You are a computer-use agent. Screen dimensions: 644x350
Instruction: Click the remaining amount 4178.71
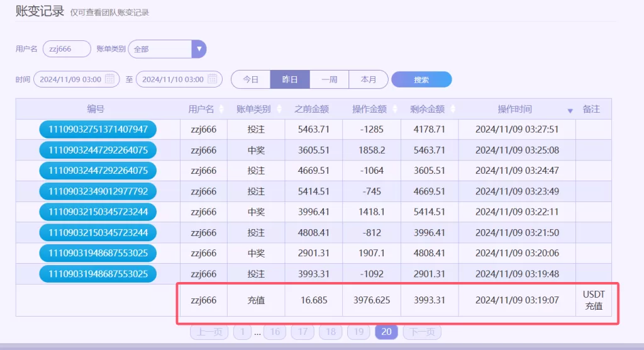(x=429, y=129)
